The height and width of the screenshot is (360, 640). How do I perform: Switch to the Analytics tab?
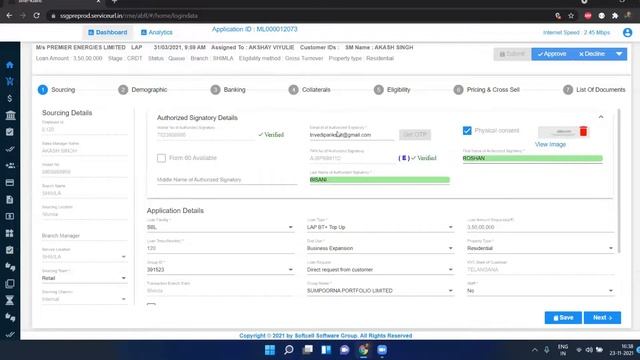click(x=157, y=32)
